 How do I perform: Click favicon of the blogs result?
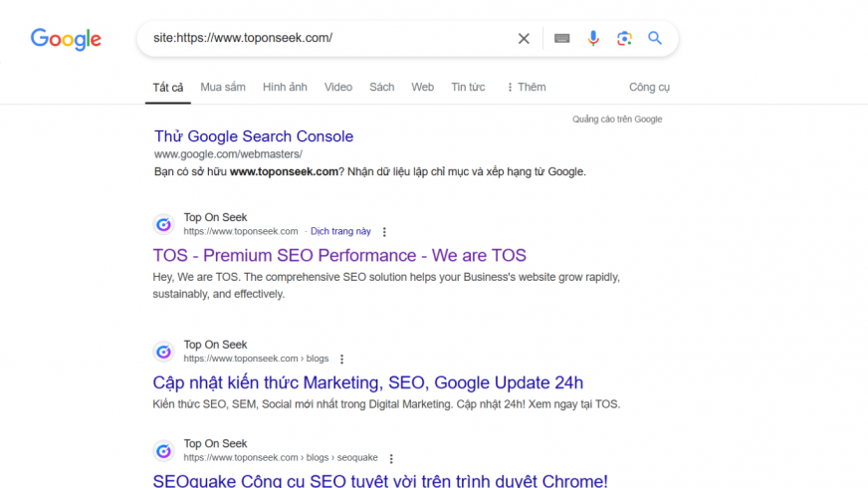point(163,352)
